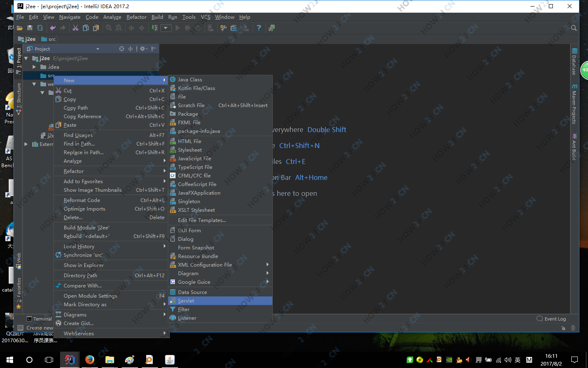Click the Search Everywhere magnifier icon

[574, 28]
